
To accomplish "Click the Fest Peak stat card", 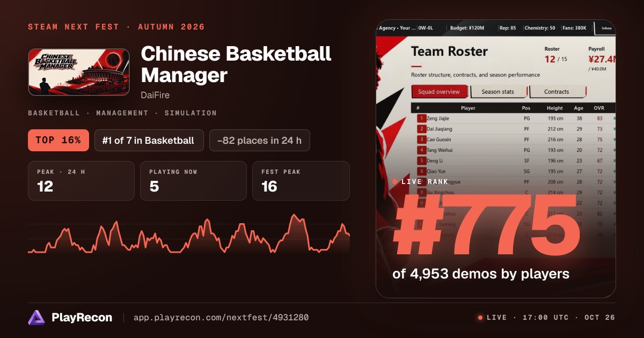I will (x=301, y=181).
